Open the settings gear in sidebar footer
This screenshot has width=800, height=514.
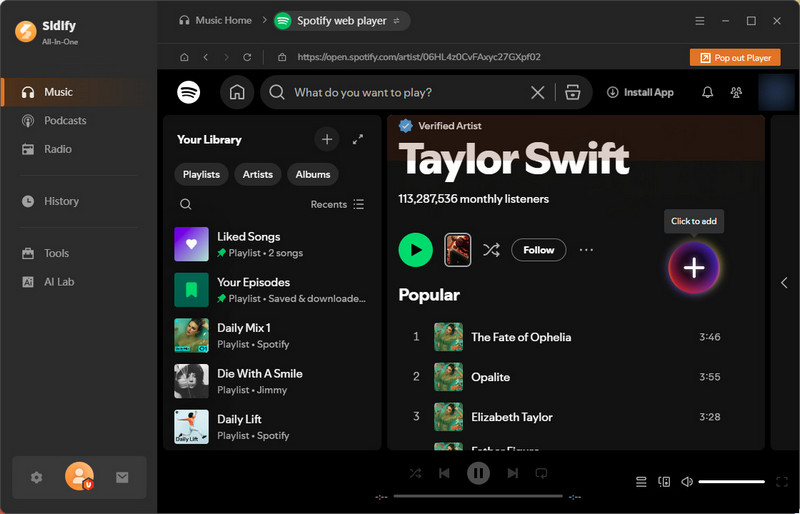36,478
